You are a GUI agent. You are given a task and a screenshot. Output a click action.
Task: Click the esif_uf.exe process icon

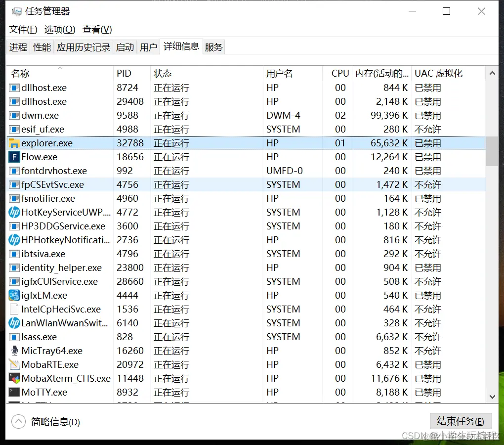(x=14, y=129)
